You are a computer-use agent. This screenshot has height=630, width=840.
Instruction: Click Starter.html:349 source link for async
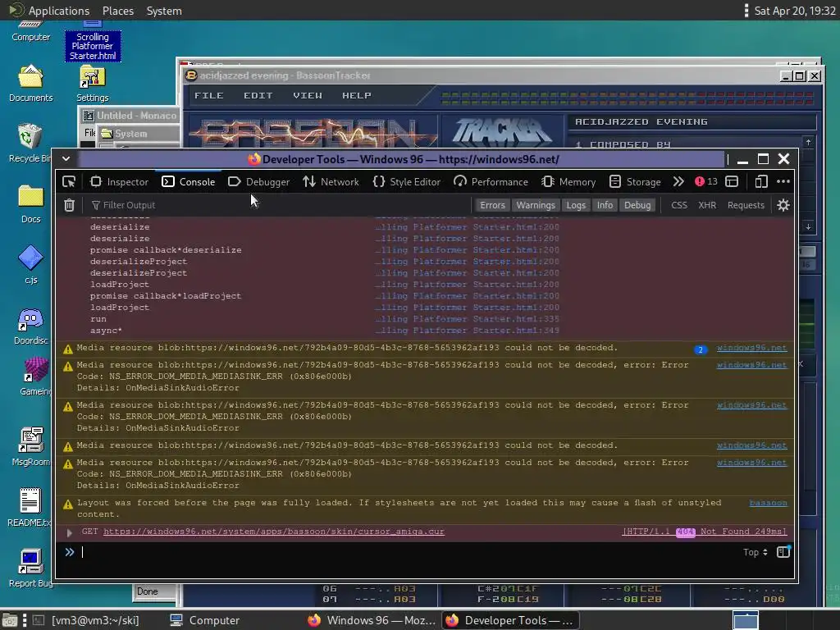[468, 331]
